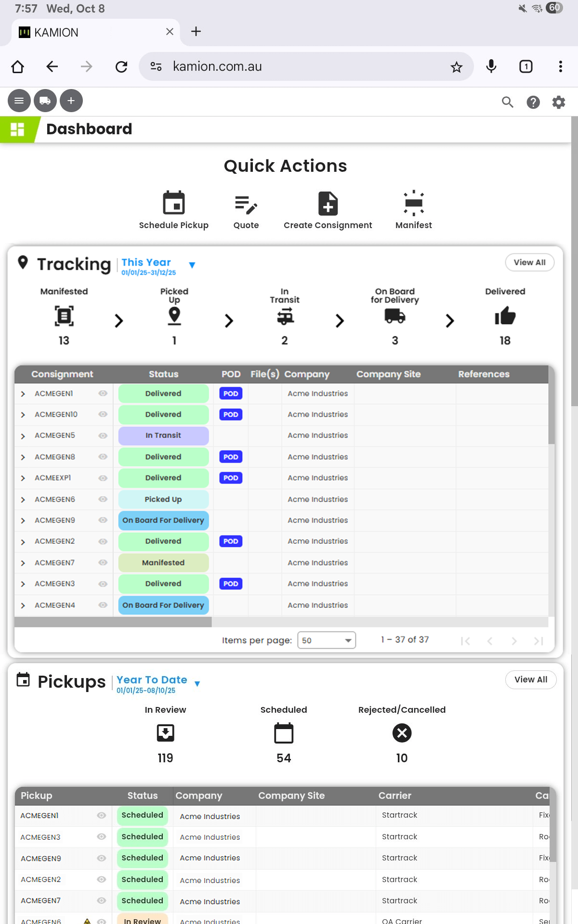Click the In Review pickups icon
Viewport: 578px width, 924px height.
click(x=165, y=733)
